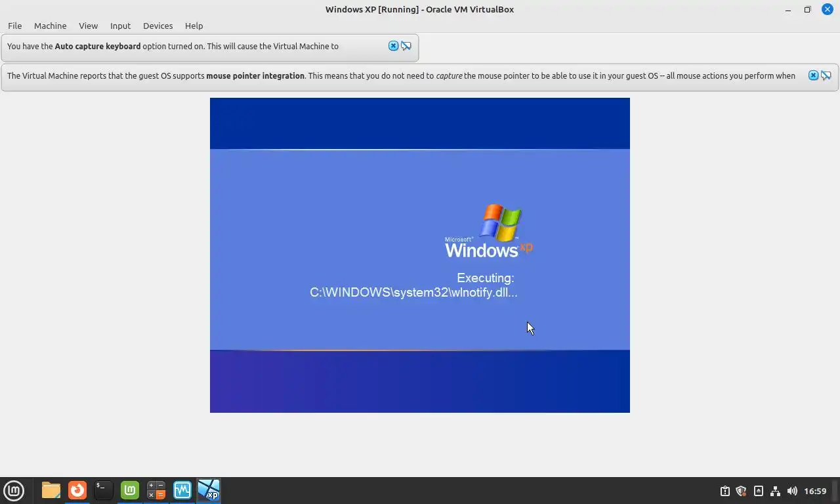This screenshot has width=840, height=504.
Task: Select the Windows XP VirtualBox taskbar item
Action: click(x=209, y=490)
